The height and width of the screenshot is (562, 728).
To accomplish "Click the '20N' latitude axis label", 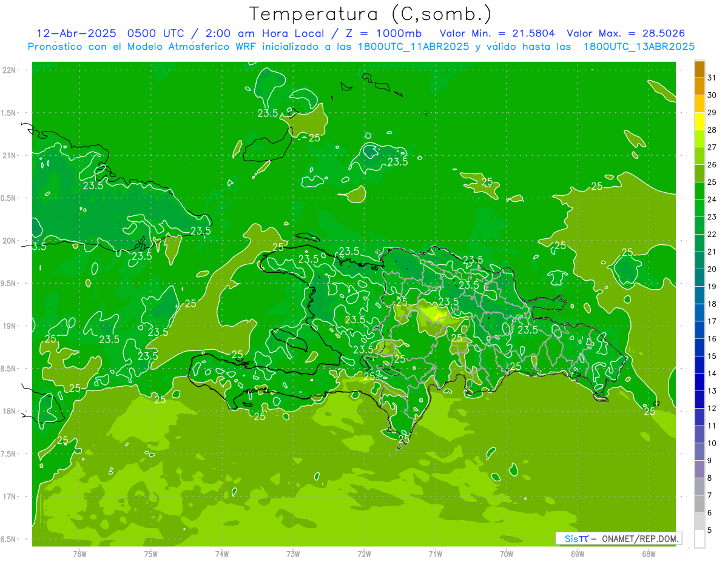I will (10, 241).
